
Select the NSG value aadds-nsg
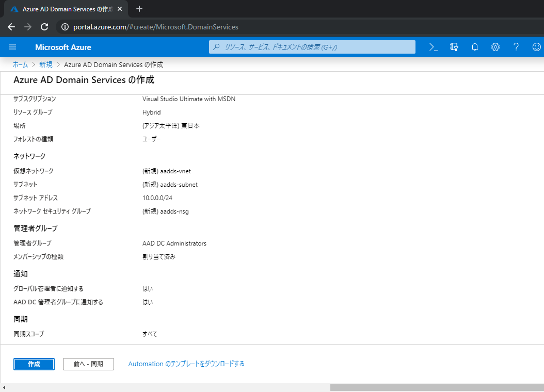pyautogui.click(x=166, y=211)
